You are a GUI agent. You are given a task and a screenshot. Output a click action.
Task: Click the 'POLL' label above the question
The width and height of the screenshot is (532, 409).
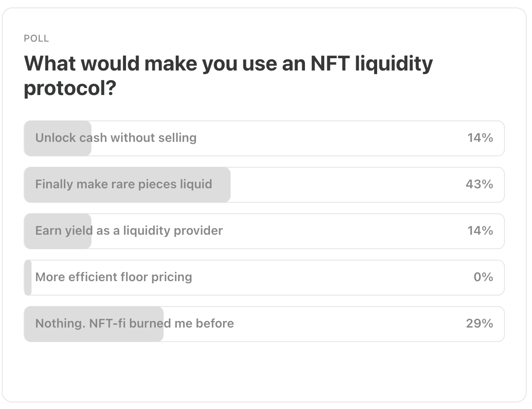pos(36,39)
